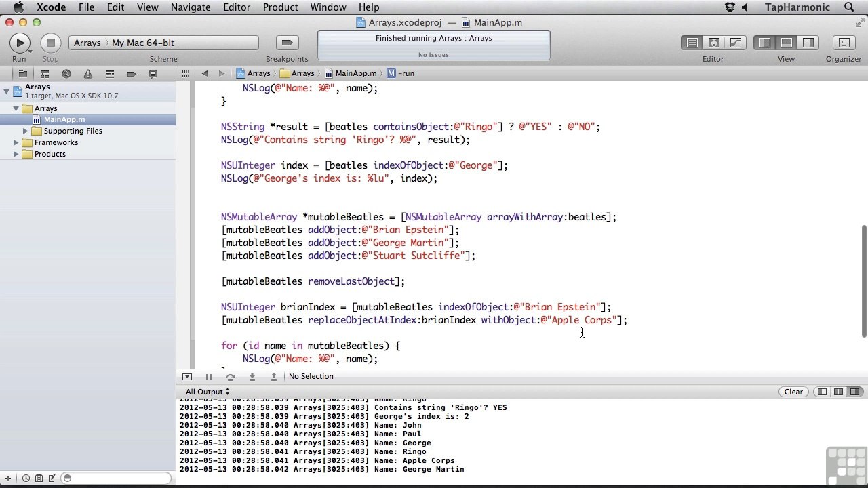
Task: Click Arrays project in jump bar
Action: click(x=253, y=73)
